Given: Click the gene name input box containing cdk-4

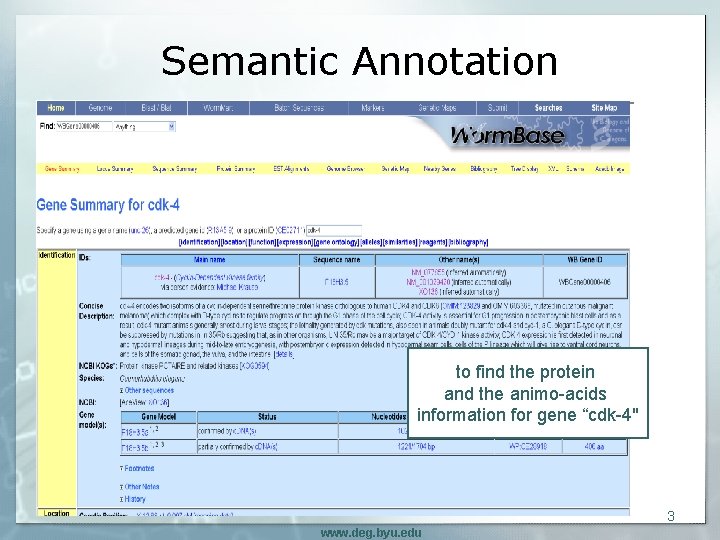Looking at the screenshot, I should 334,230.
